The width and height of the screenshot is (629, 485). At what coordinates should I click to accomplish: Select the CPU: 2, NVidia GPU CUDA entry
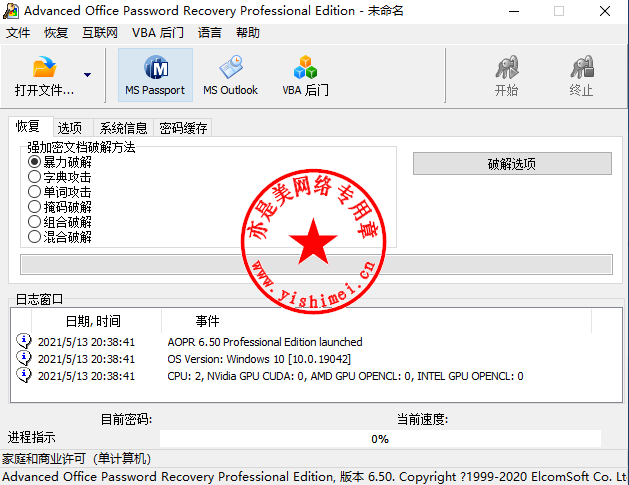345,376
